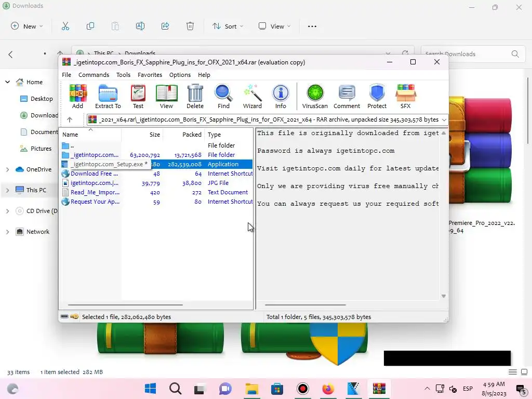
Task: Select igetintopc.com JPG file row
Action: coord(156,183)
